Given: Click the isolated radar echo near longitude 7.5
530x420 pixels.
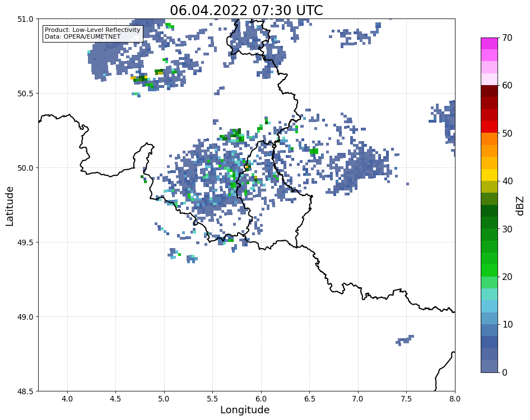Looking at the screenshot, I should tap(405, 340).
